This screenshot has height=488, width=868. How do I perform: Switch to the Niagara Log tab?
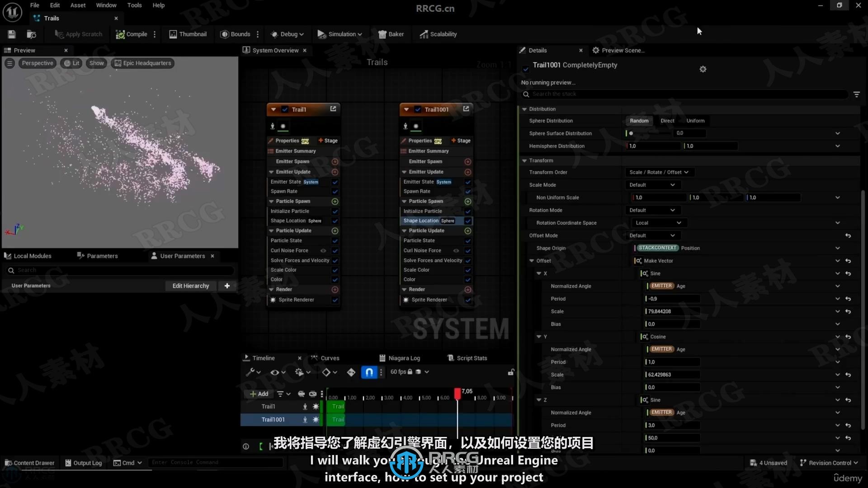pos(400,358)
